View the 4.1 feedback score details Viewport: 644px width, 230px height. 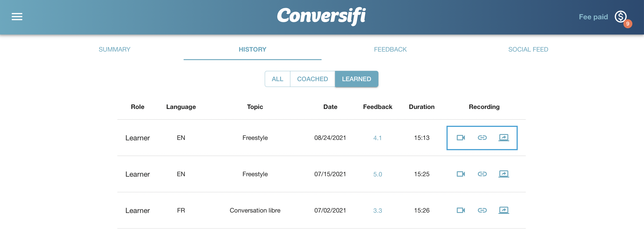click(377, 137)
